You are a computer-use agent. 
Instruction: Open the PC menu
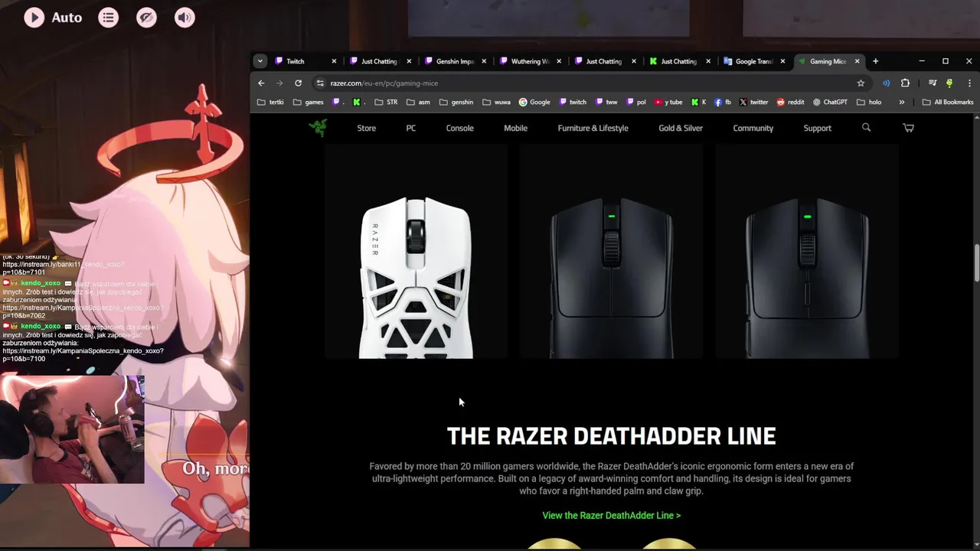(411, 128)
